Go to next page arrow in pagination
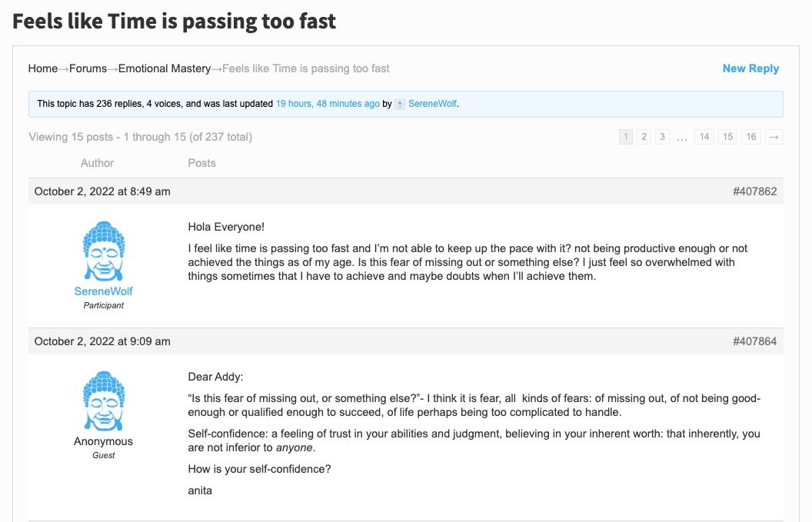This screenshot has width=812, height=522. [774, 137]
